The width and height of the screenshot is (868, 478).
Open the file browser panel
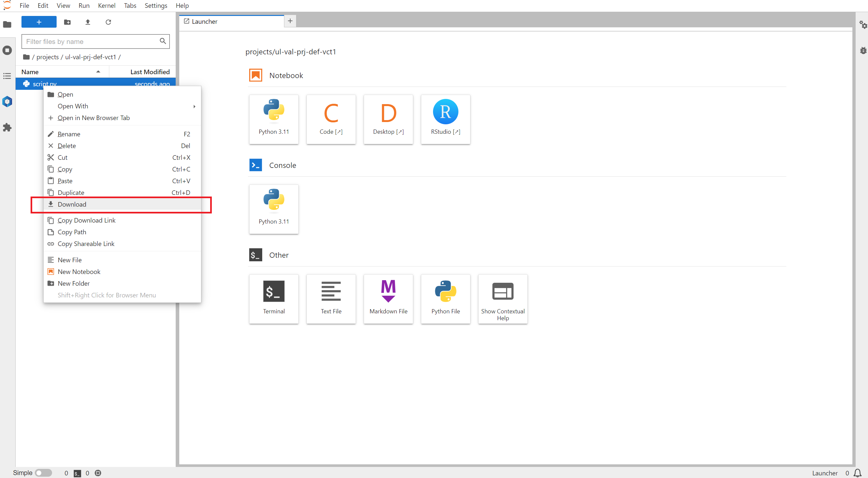(7, 25)
